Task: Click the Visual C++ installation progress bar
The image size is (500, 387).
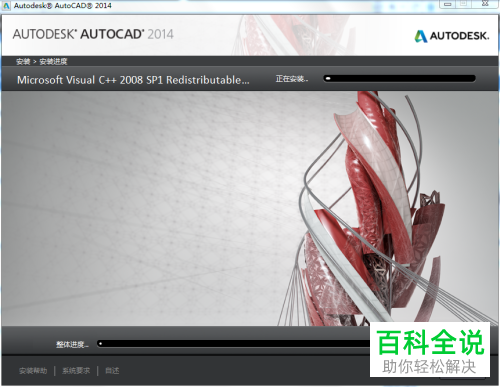Action: coord(399,79)
